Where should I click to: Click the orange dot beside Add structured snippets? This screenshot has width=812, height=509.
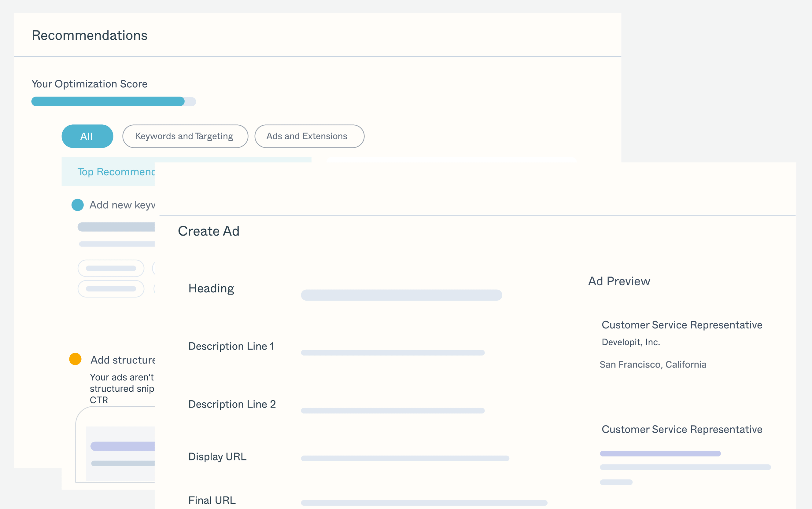click(75, 359)
